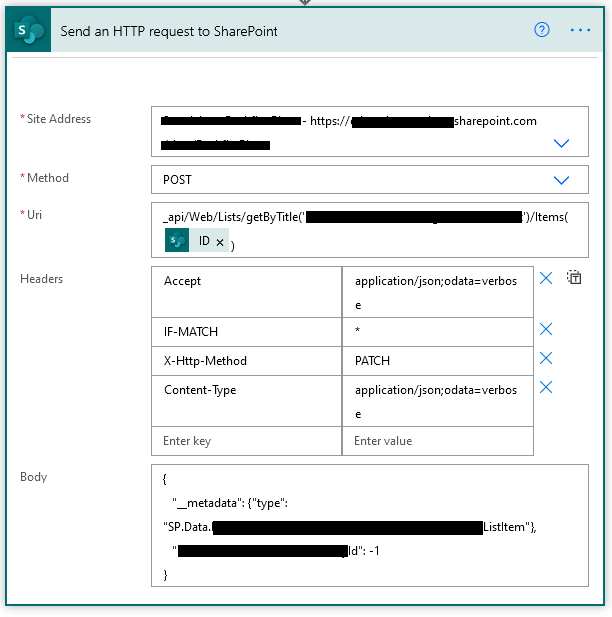Click the Body label
Screen dimensions: 612x617
34,477
